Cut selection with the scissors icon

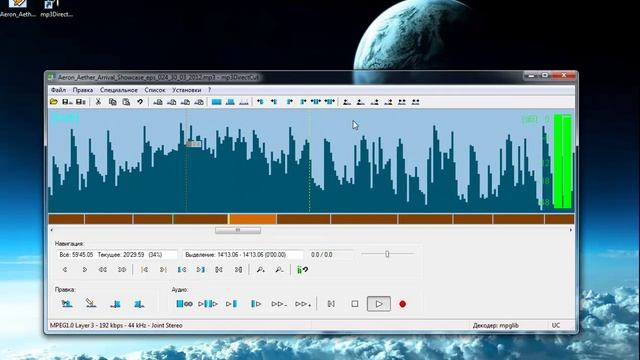pyautogui.click(x=98, y=102)
